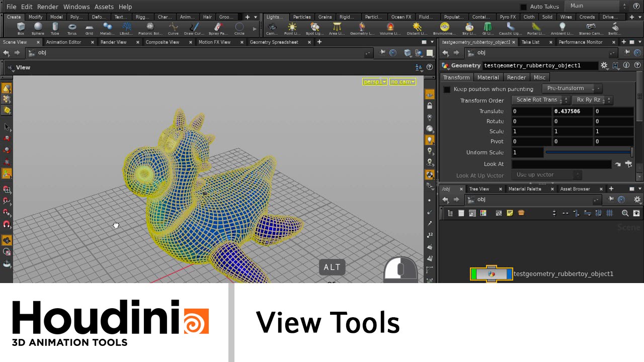644x362 pixels.
Task: Add a Point Light
Action: click(x=292, y=28)
